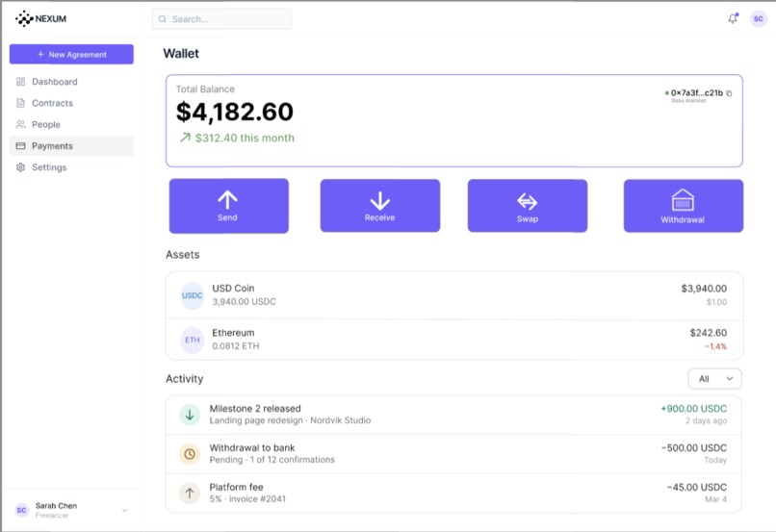
Task: Open Withdrawal to bank action button
Action: (x=683, y=206)
